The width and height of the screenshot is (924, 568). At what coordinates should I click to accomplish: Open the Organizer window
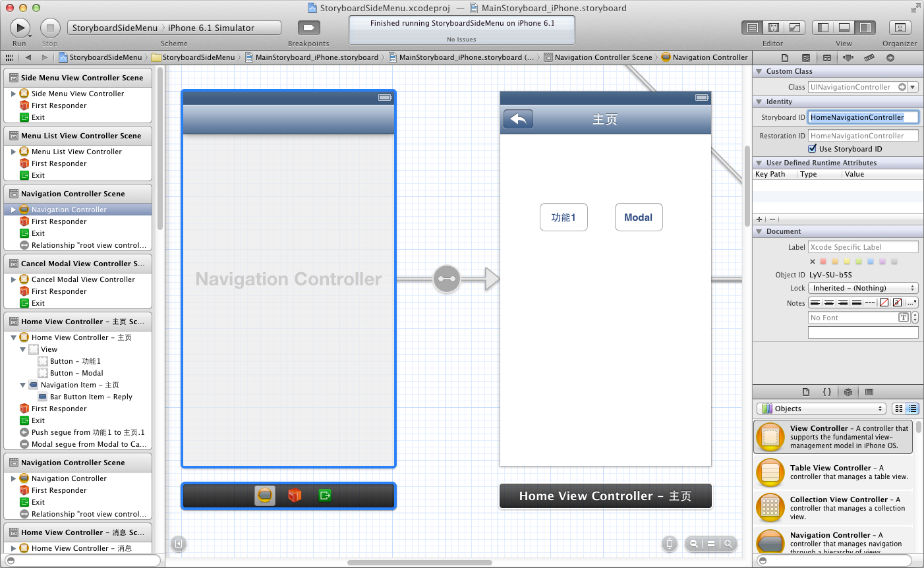(x=900, y=28)
